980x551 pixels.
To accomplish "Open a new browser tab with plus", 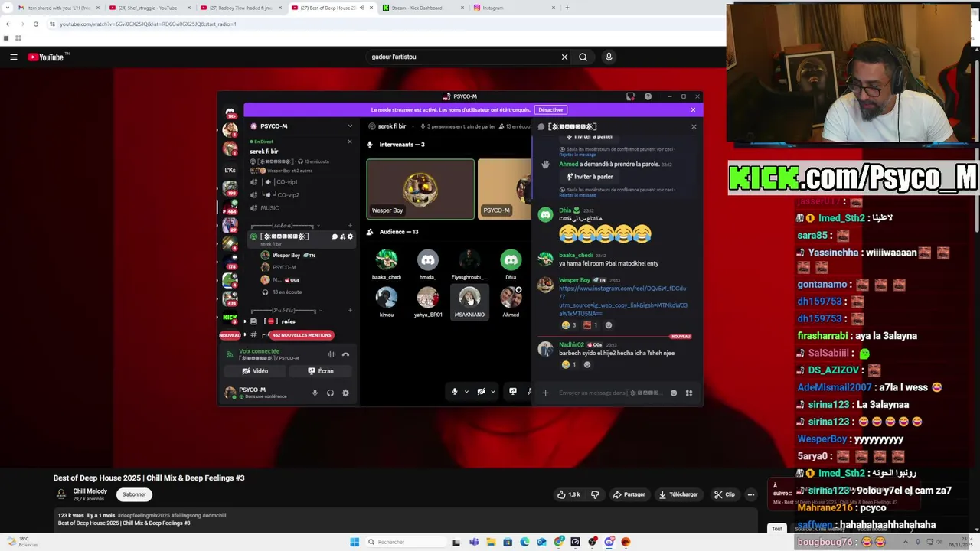I will click(x=567, y=8).
